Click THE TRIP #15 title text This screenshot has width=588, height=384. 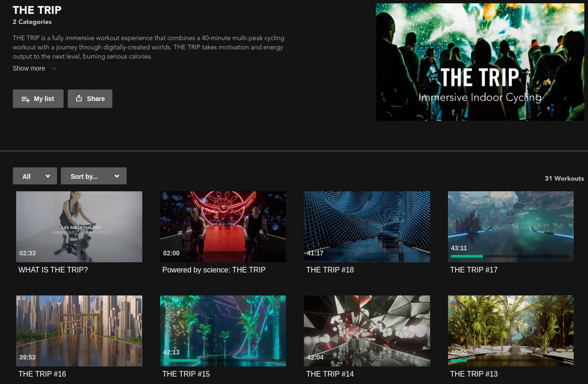pyautogui.click(x=186, y=374)
